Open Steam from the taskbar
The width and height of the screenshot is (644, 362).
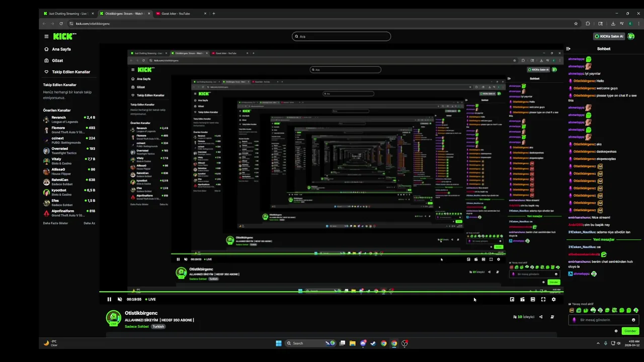click(373, 343)
